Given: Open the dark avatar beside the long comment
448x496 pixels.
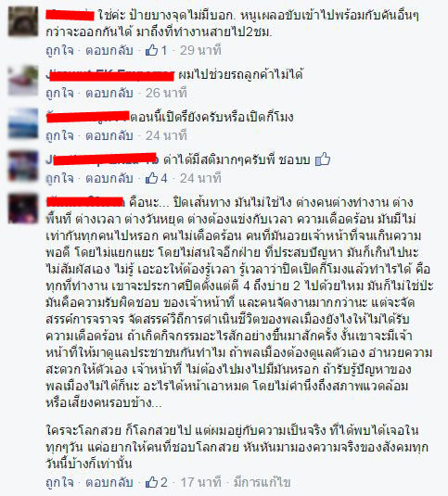Looking at the screenshot, I should click(23, 209).
